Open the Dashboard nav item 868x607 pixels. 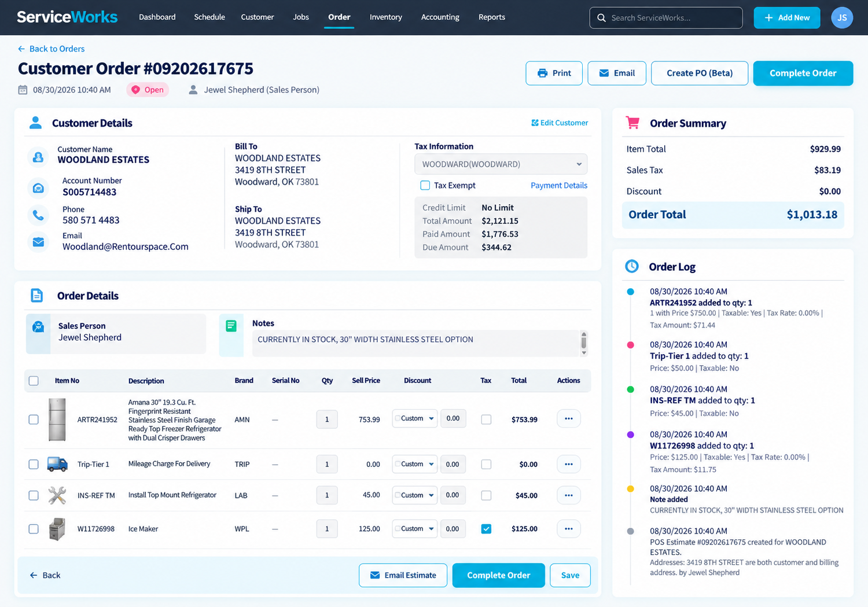pos(157,17)
